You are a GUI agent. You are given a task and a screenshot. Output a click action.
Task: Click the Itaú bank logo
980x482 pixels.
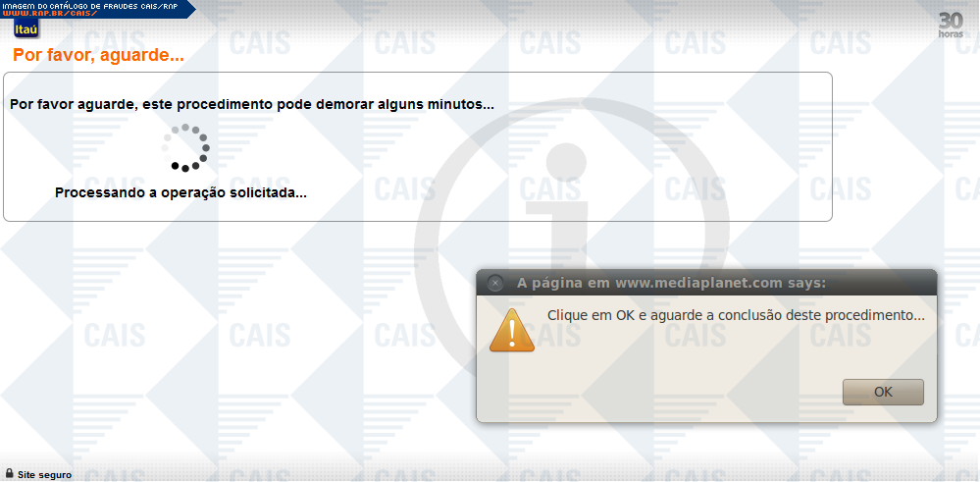point(26,28)
